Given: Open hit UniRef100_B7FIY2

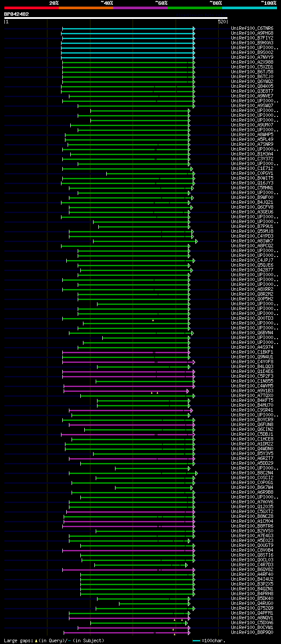Looking at the screenshot, I should pyautogui.click(x=252, y=38).
